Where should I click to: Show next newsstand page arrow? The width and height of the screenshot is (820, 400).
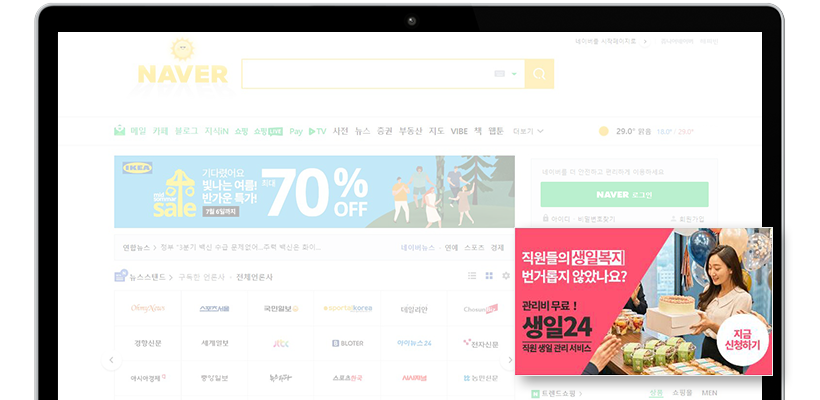(x=508, y=360)
